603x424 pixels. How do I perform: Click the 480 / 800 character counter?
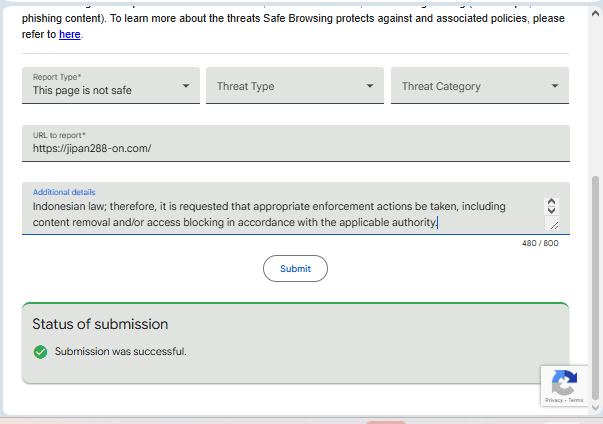(x=540, y=244)
